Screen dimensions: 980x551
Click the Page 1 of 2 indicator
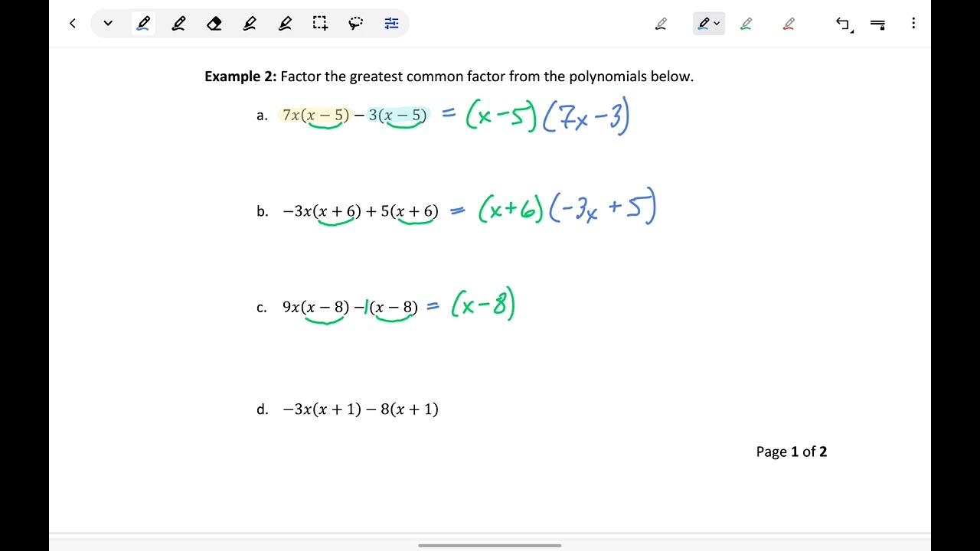pos(792,452)
